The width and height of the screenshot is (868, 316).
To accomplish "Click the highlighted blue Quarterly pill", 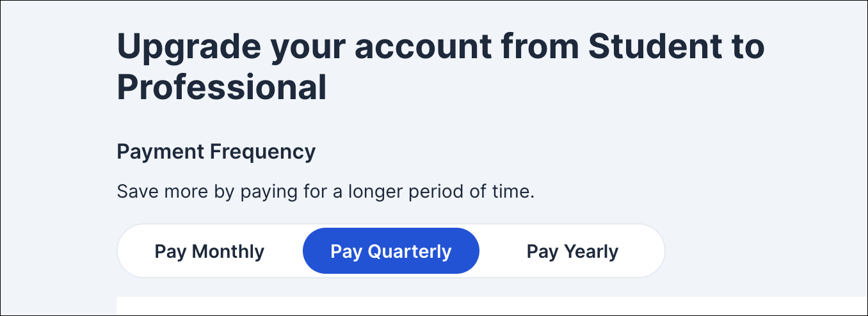I will [390, 251].
